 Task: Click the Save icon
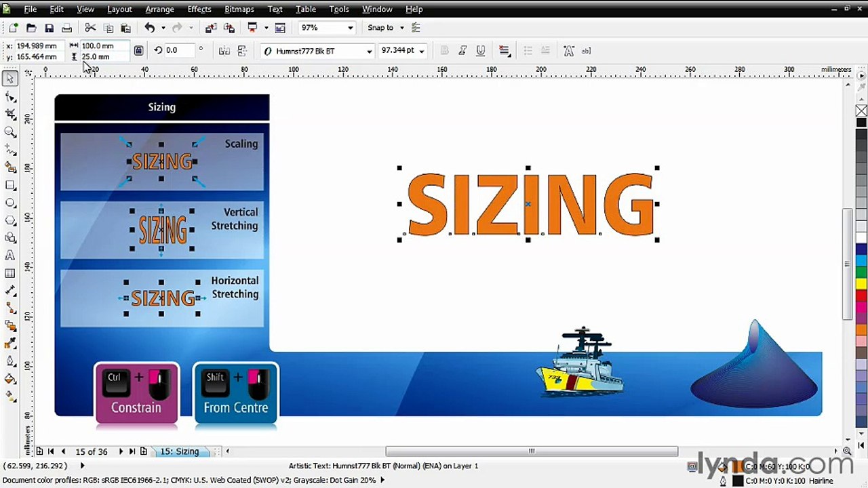[49, 28]
